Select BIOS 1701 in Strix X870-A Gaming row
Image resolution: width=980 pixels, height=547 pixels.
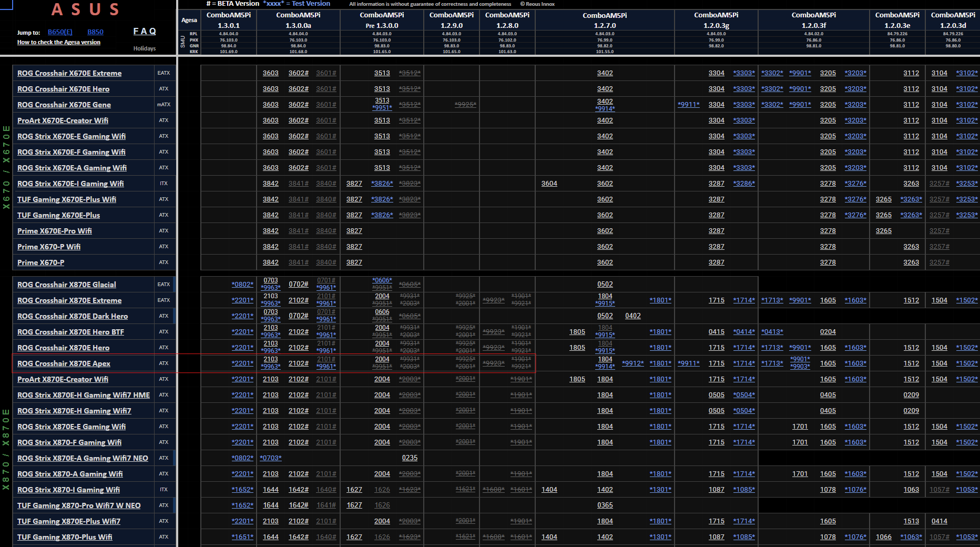point(800,474)
